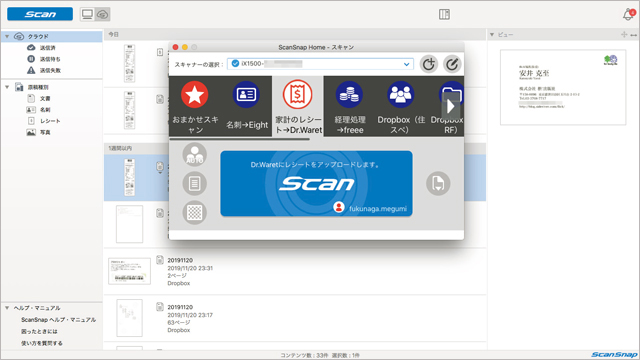The height and width of the screenshot is (360, 640).
Task: Select 文書 document type in sidebar
Action: coord(45,98)
